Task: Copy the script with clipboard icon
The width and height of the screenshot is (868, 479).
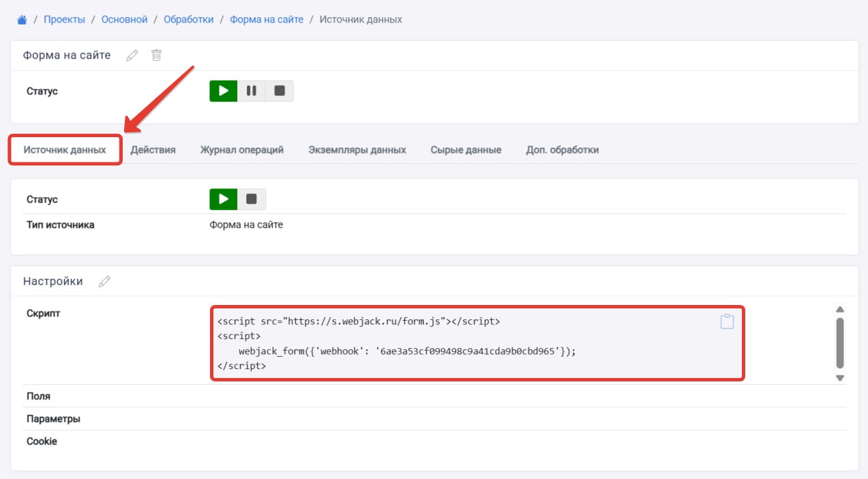Action: point(727,321)
